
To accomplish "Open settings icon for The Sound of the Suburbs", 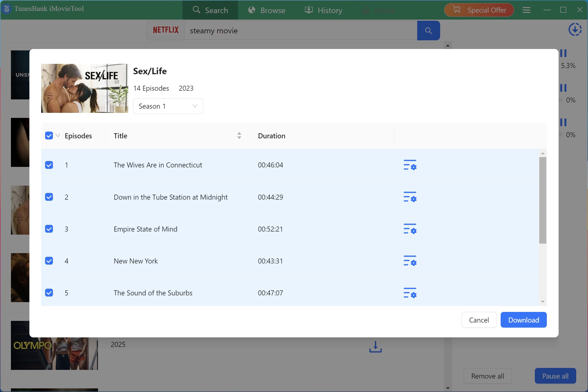I will [x=410, y=293].
